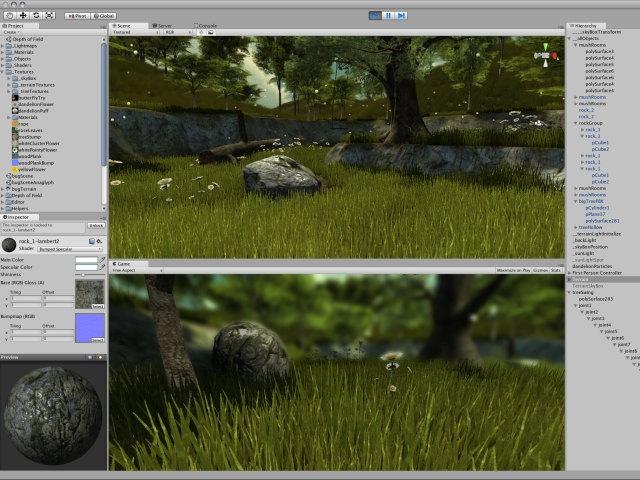Open the Shader dropdown (Bumped Specular)

click(x=70, y=249)
